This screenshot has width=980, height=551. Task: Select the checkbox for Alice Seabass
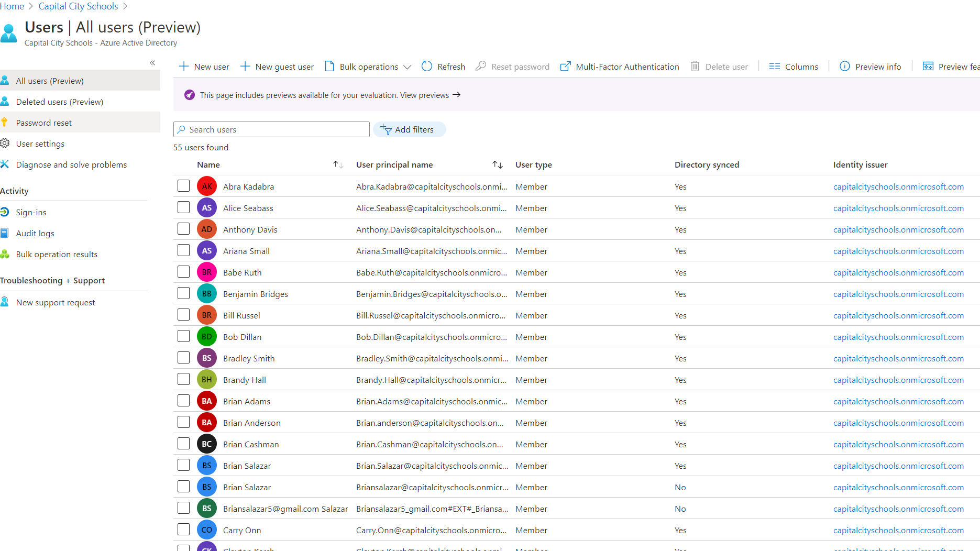tap(183, 207)
